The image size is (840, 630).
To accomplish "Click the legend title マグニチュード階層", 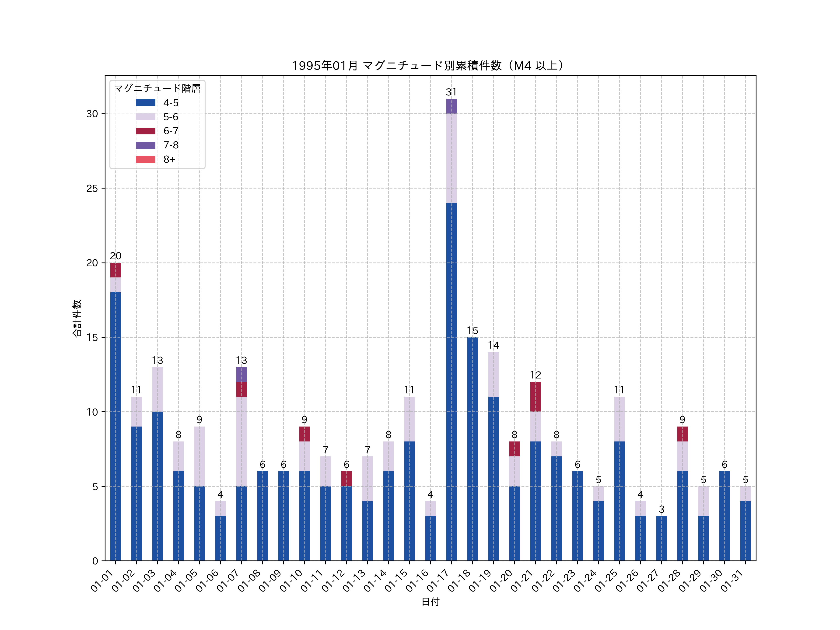I will (x=157, y=88).
